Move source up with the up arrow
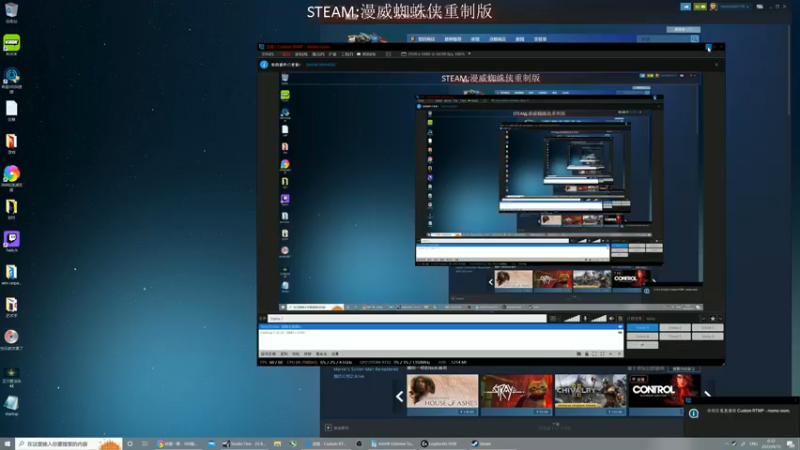The width and height of the screenshot is (800, 450). pyautogui.click(x=611, y=354)
